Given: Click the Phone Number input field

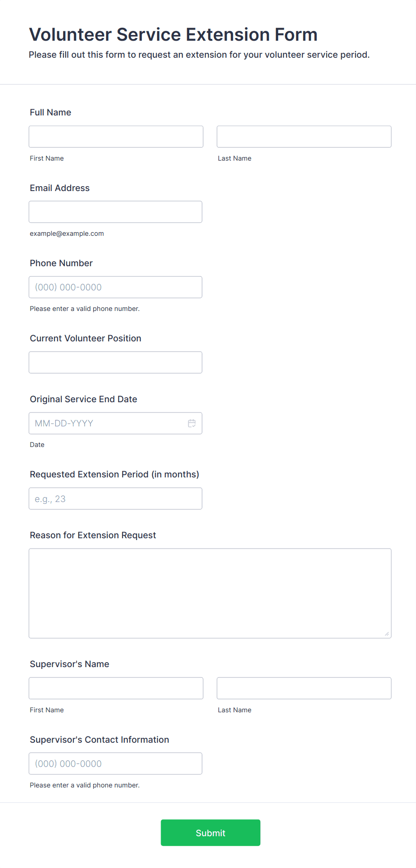Looking at the screenshot, I should 115,287.
